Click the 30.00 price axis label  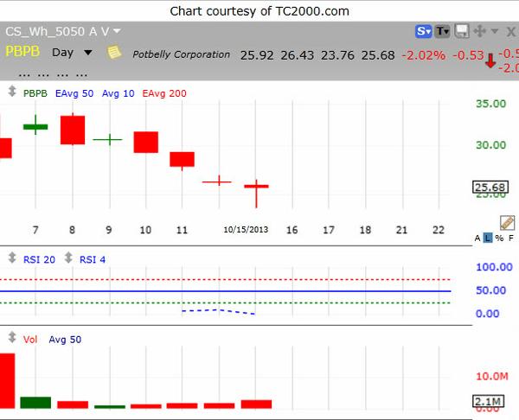tap(490, 145)
